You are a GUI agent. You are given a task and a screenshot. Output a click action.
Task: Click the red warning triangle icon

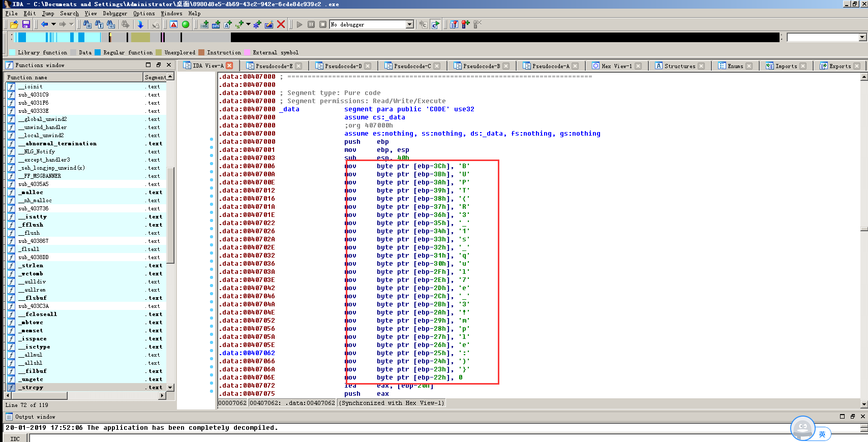pyautogui.click(x=174, y=24)
